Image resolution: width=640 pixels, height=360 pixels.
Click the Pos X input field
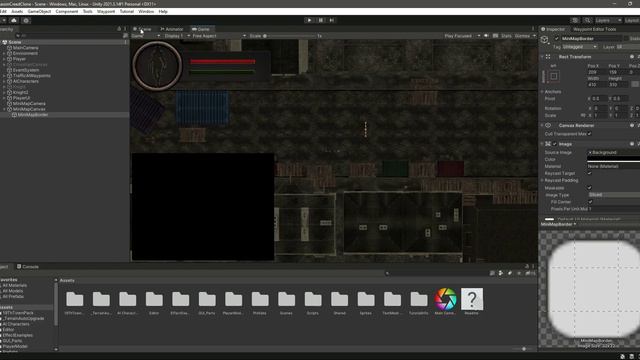[597, 72]
